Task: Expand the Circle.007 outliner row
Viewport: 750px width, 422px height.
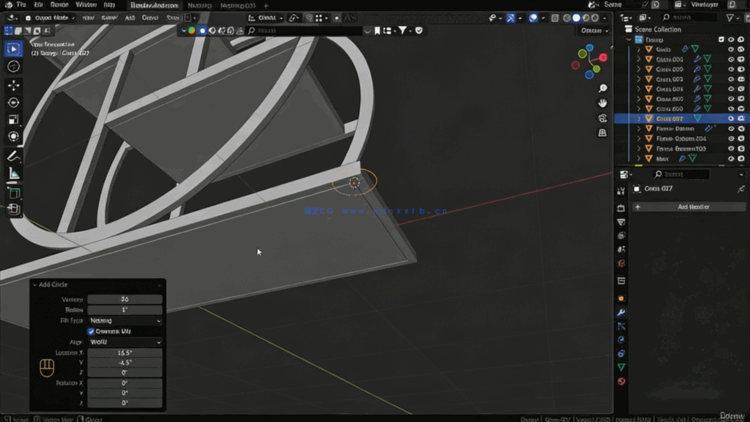Action: pos(639,119)
